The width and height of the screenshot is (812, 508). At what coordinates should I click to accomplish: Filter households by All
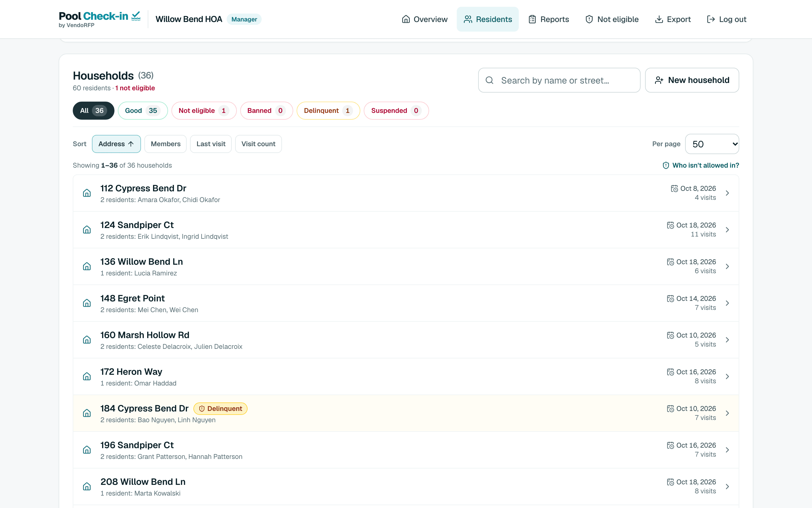[93, 111]
